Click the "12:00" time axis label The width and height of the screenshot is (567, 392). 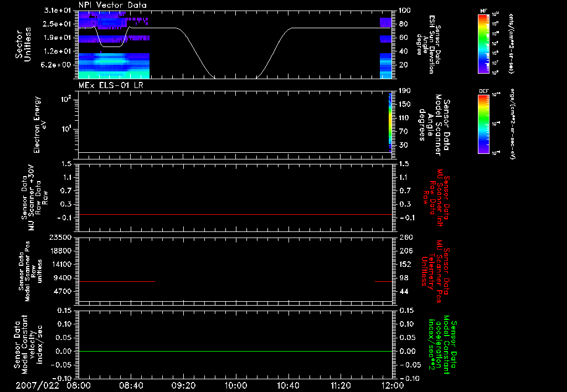click(393, 385)
